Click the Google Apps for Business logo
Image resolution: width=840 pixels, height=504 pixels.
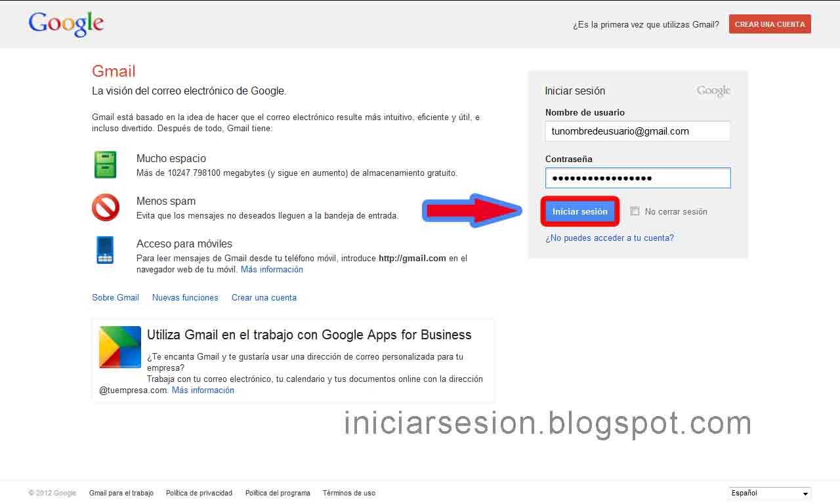coord(120,347)
